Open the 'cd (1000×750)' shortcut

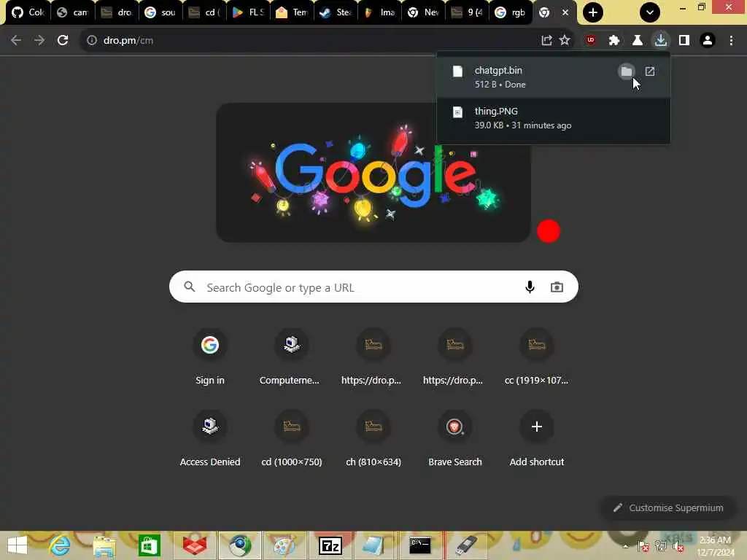click(x=292, y=439)
